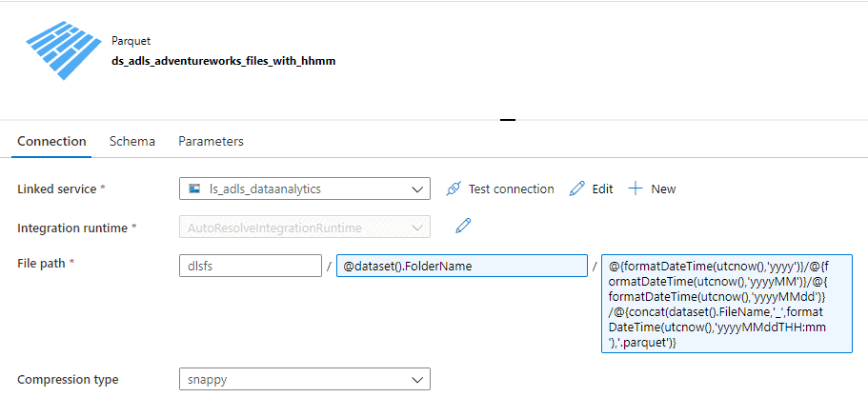Click the Parquet dataset logo icon

[x=64, y=50]
